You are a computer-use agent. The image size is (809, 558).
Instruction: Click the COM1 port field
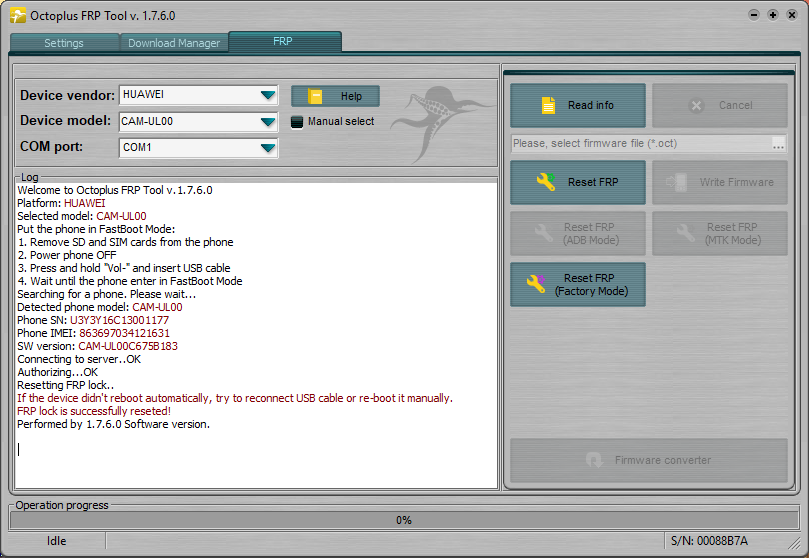pos(199,148)
